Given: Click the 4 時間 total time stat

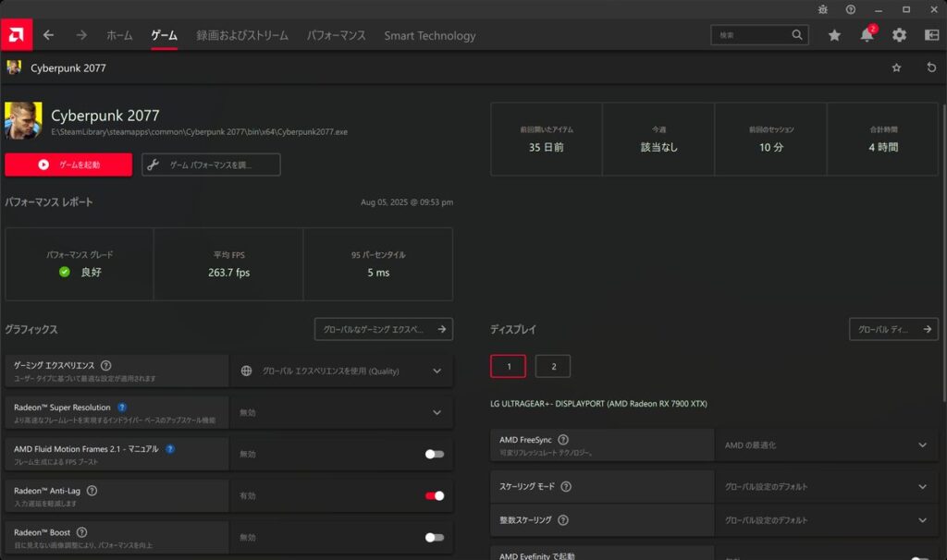Looking at the screenshot, I should tap(883, 147).
